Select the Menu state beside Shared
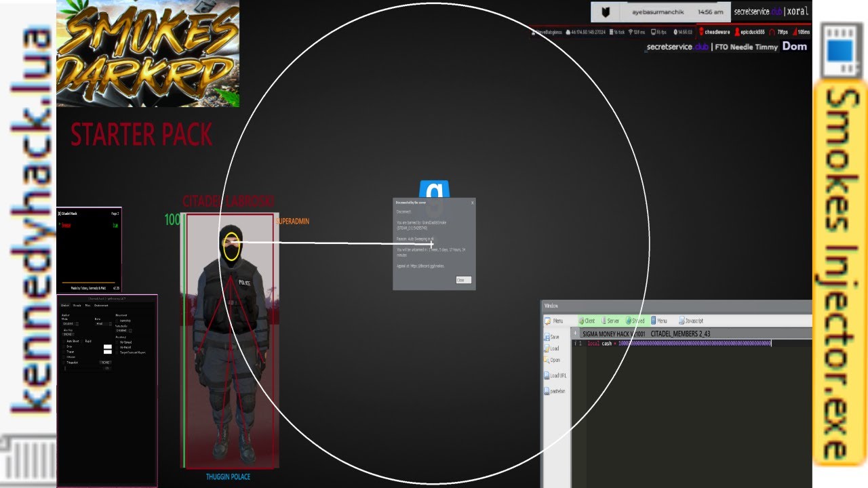The width and height of the screenshot is (868, 488). tap(658, 321)
